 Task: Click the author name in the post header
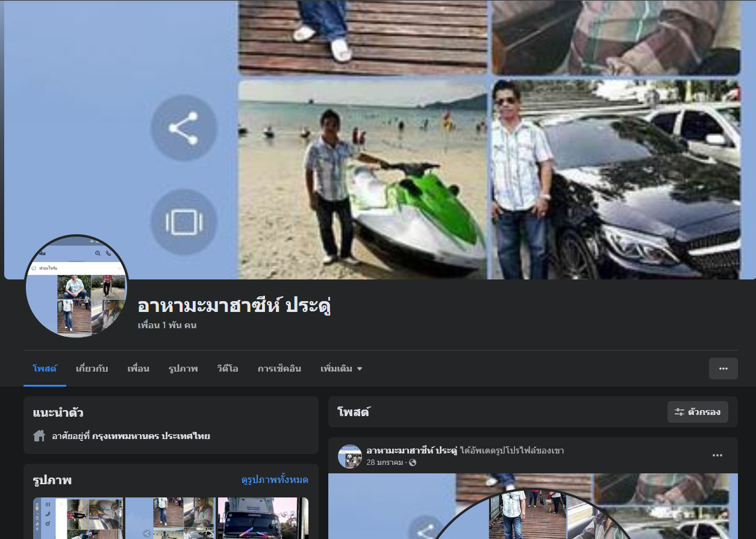pyautogui.click(x=411, y=450)
